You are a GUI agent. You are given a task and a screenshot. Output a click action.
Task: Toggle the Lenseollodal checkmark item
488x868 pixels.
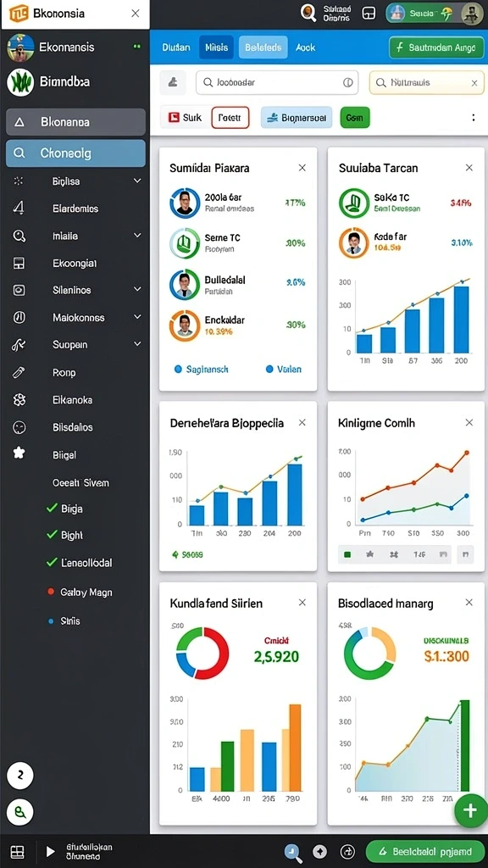click(79, 563)
